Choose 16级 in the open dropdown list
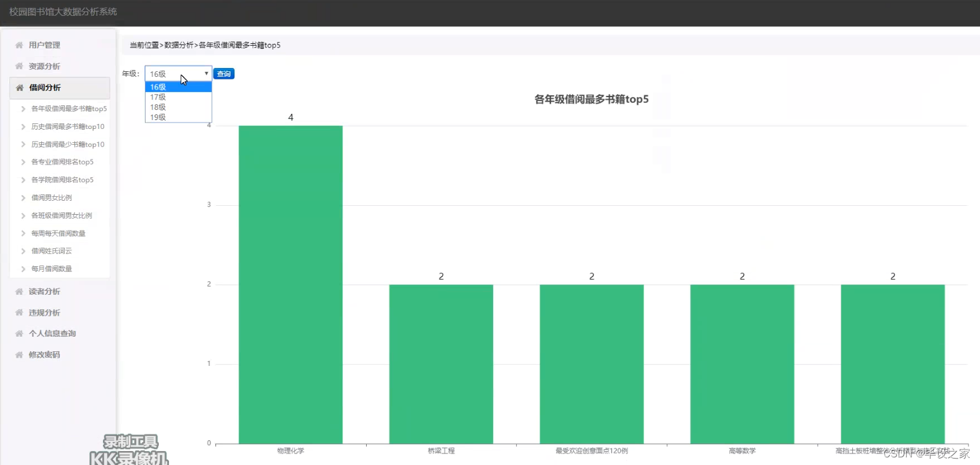Image resolution: width=980 pixels, height=465 pixels. click(x=179, y=87)
